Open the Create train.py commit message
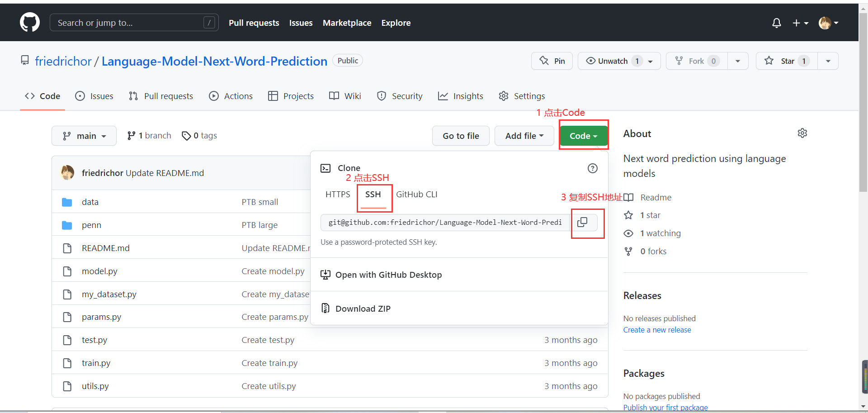Screen dimensions: 868x413 coord(269,363)
